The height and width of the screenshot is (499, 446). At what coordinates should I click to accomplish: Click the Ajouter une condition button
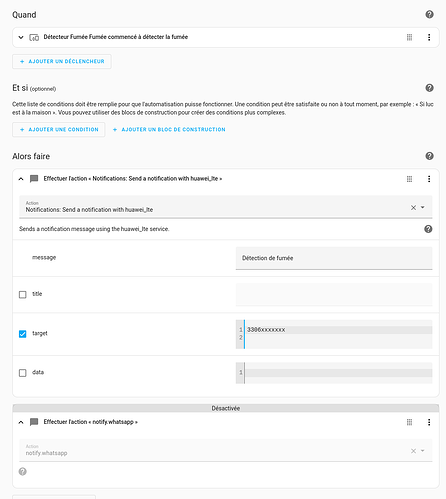tap(59, 129)
